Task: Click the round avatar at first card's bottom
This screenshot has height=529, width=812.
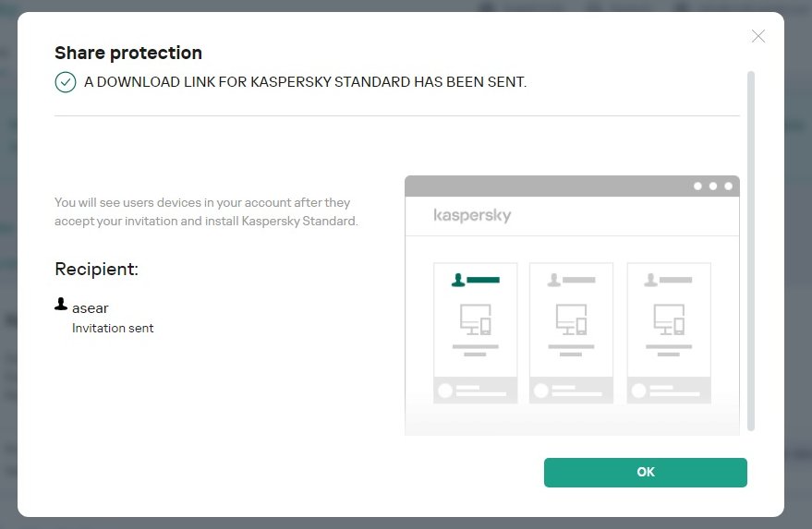Action: pyautogui.click(x=445, y=391)
